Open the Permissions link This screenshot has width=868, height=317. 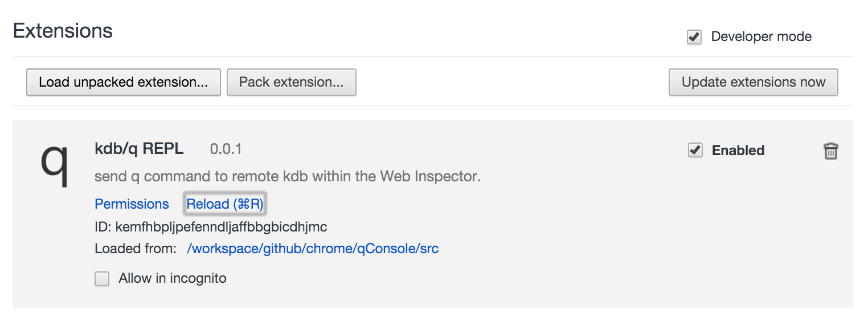pos(132,204)
